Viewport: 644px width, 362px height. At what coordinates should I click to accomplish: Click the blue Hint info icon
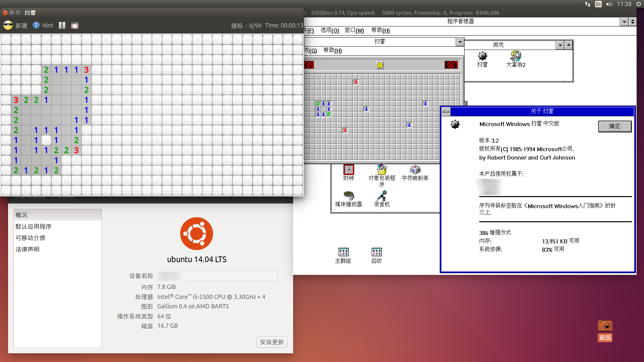click(36, 25)
